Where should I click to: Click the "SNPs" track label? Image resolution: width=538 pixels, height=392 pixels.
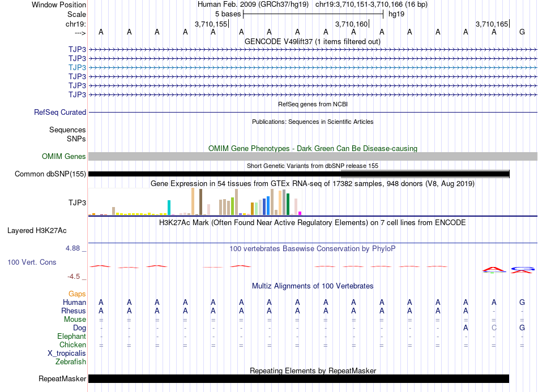(76, 139)
